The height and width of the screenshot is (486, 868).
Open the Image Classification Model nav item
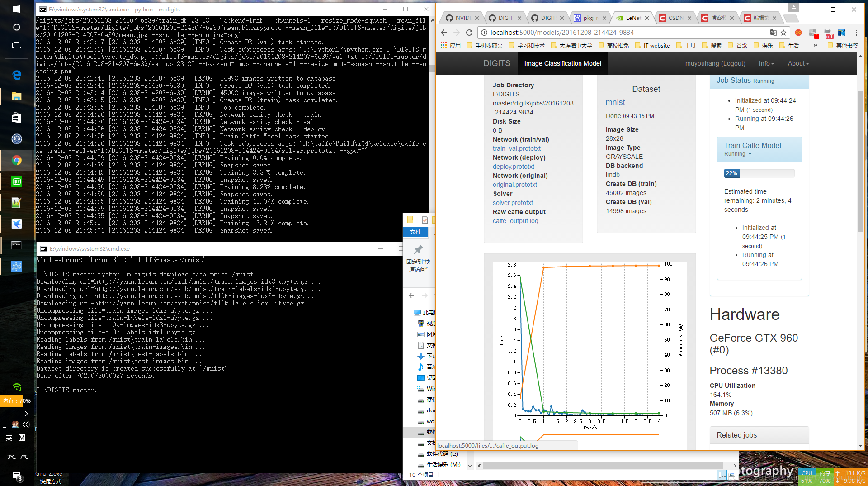coord(562,63)
